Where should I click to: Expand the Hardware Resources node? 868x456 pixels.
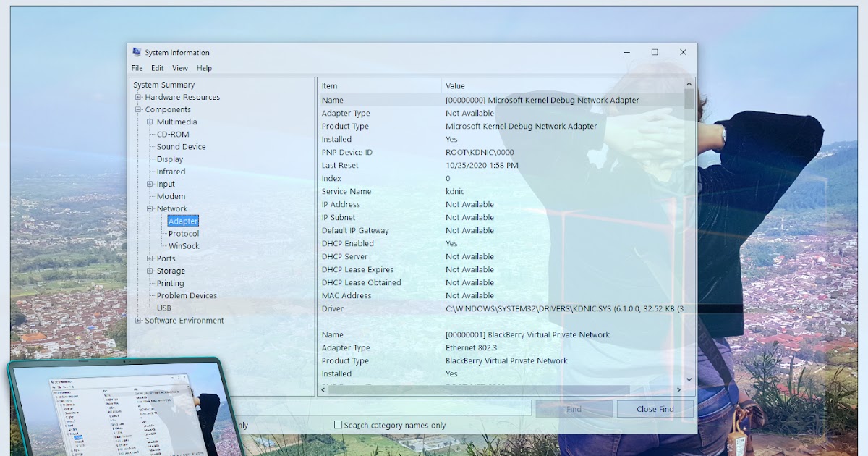click(x=138, y=97)
